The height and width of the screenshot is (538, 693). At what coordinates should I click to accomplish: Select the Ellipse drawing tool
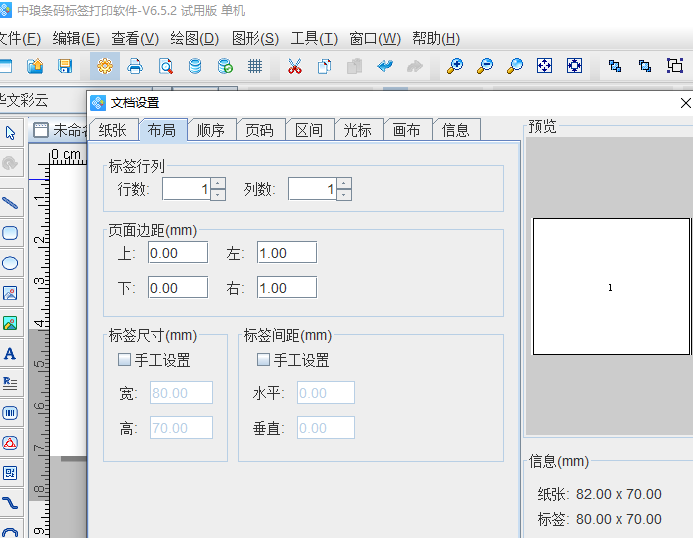(10, 263)
